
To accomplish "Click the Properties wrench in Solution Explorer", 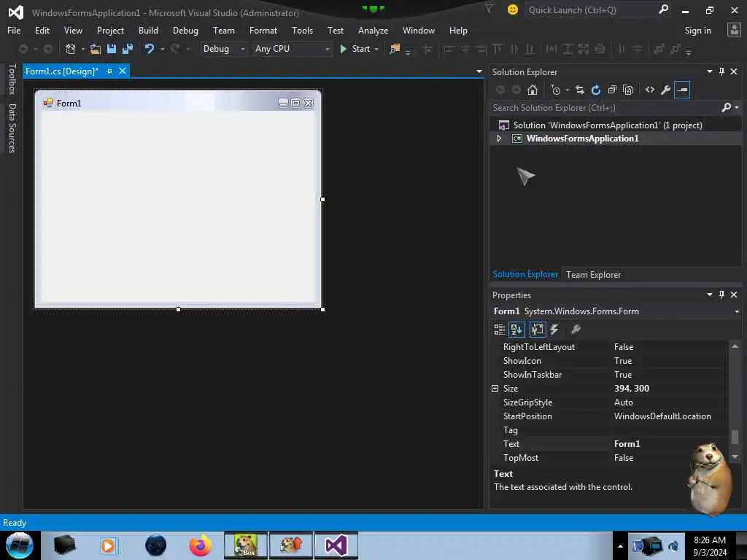I will coord(666,90).
